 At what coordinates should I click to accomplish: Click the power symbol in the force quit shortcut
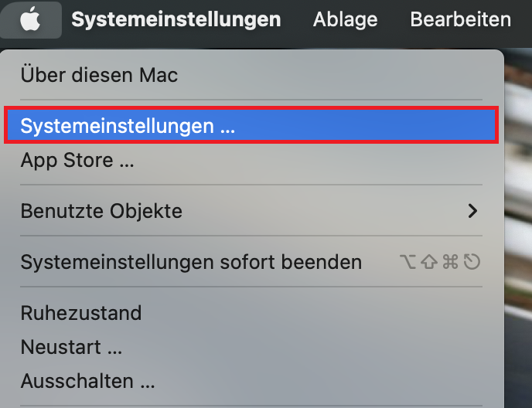472,262
